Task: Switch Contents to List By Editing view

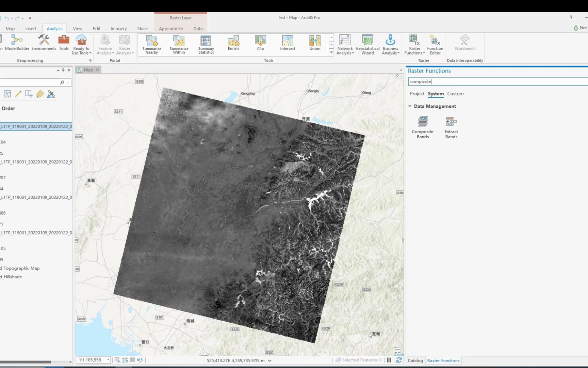Action: coord(18,94)
